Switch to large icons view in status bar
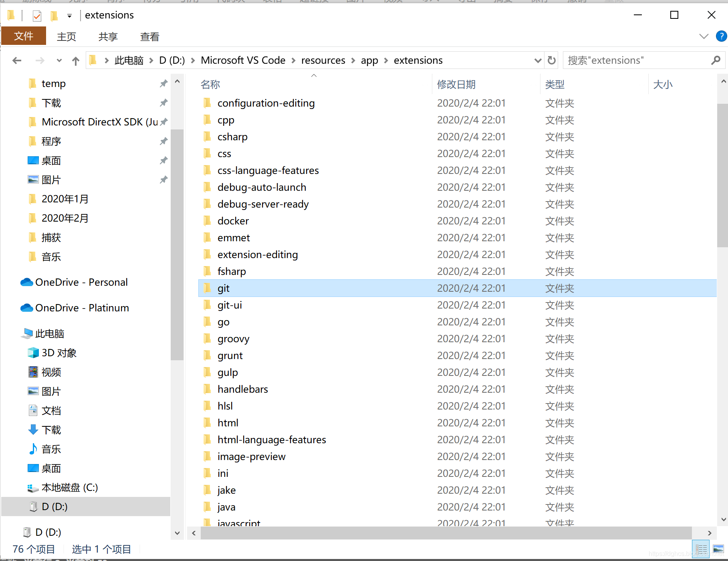 pos(718,549)
